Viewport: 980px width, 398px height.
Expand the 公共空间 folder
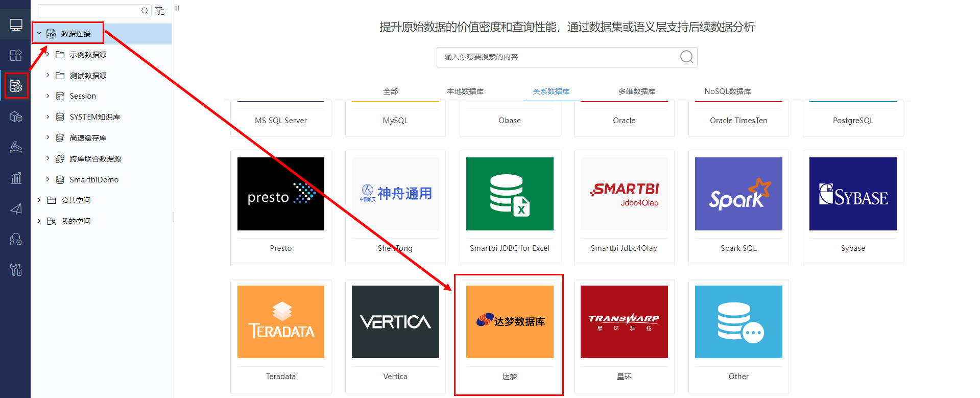coord(39,200)
